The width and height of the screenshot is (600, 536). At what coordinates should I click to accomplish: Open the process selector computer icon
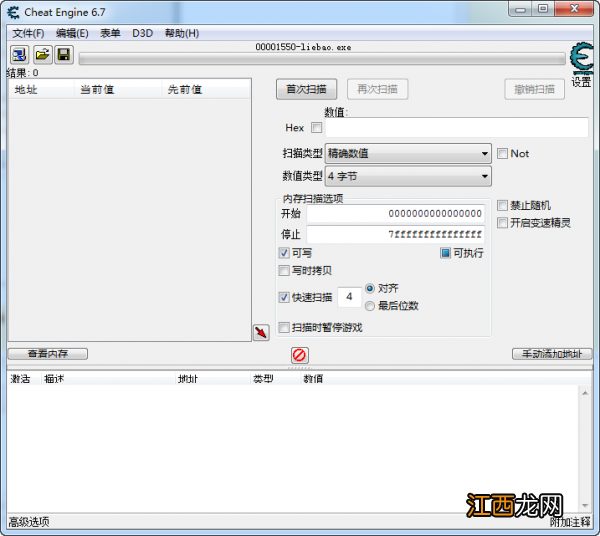pos(19,55)
